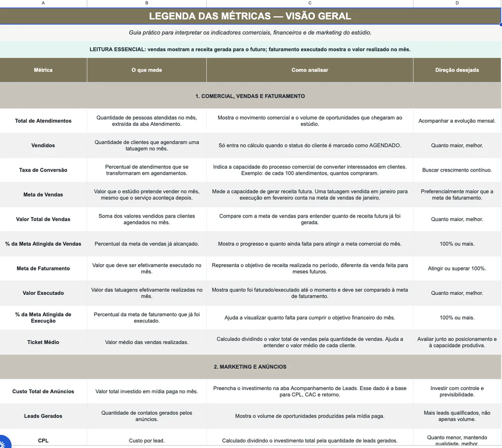Select 'Mostra o volume de oportunidades produzidas' cell

309,416
